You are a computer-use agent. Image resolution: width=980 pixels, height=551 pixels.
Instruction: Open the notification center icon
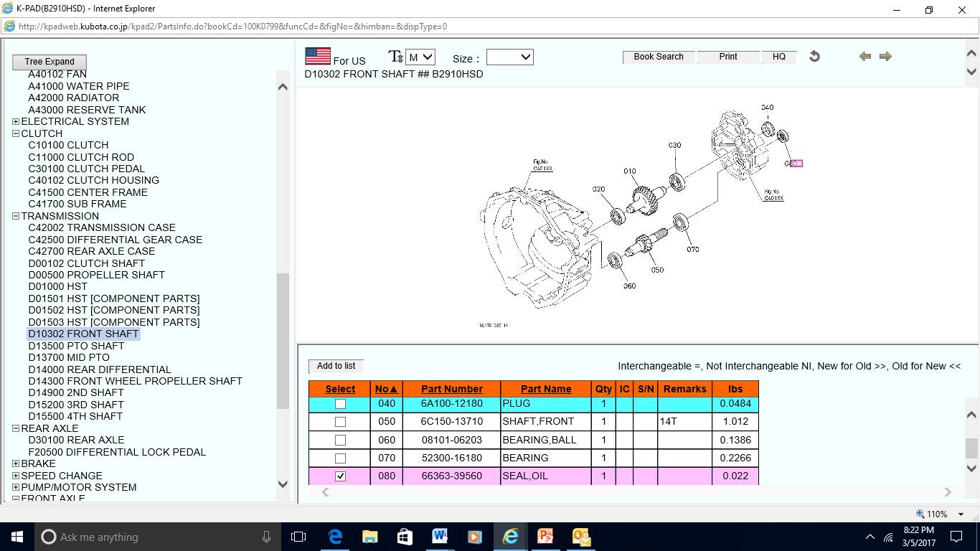pos(956,537)
